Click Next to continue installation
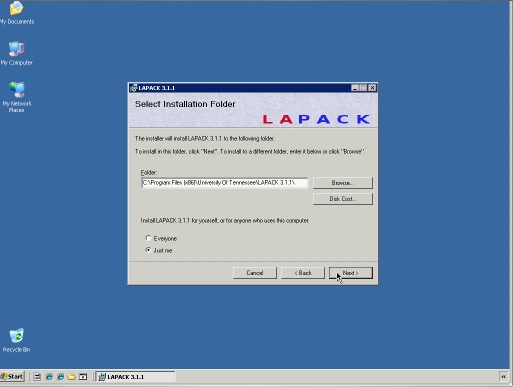513x387 pixels. (351, 273)
